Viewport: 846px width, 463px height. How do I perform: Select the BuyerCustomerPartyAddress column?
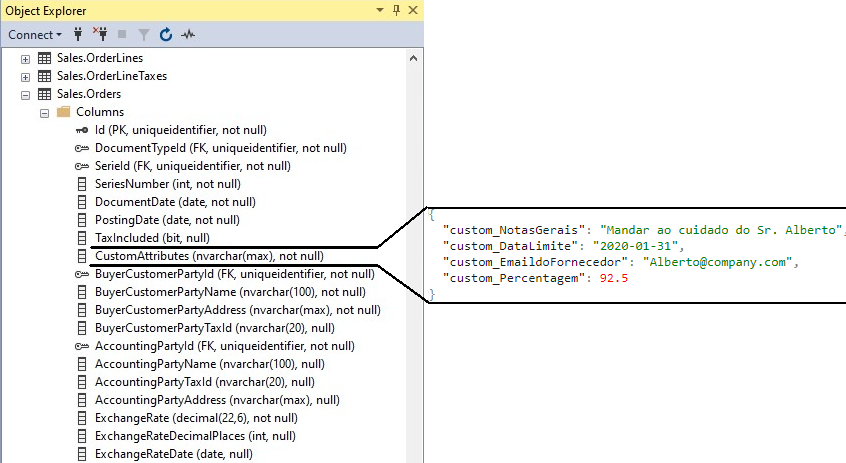click(238, 310)
